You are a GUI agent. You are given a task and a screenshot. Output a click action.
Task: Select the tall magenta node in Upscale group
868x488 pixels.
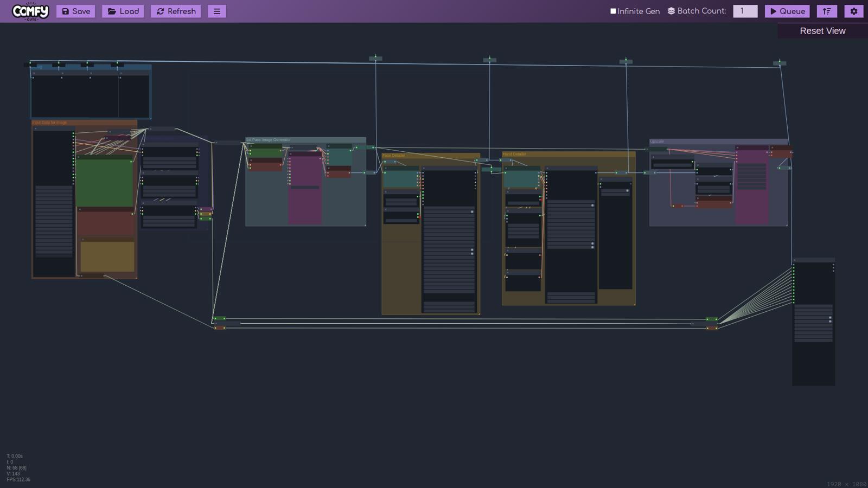click(752, 185)
